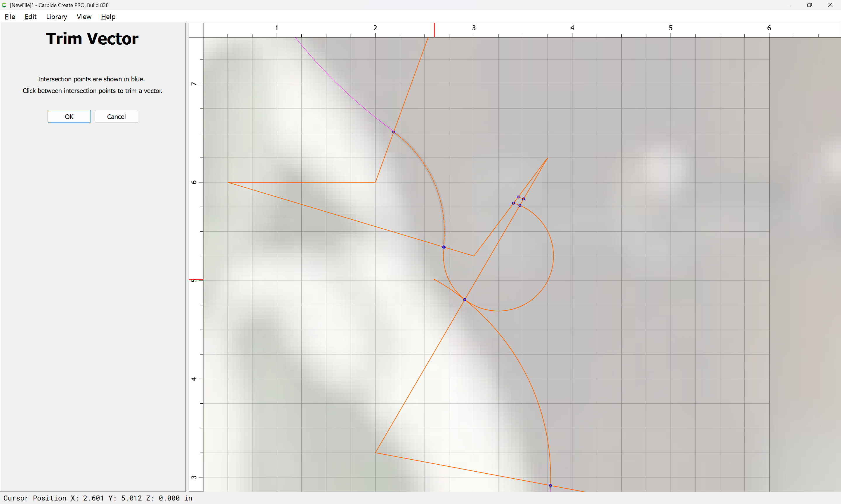Click red cursor marker on horizontal ruler
This screenshot has height=504, width=841.
434,30
